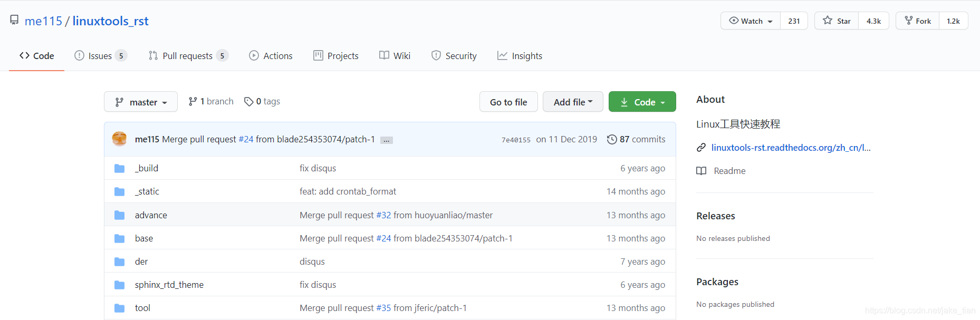Click '14 months ago' timestamp for _static

click(x=636, y=191)
